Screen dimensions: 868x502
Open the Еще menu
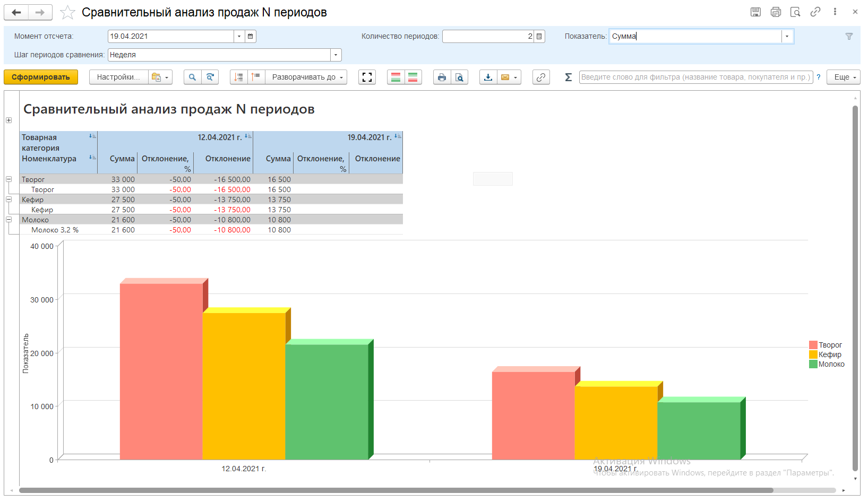pos(843,77)
